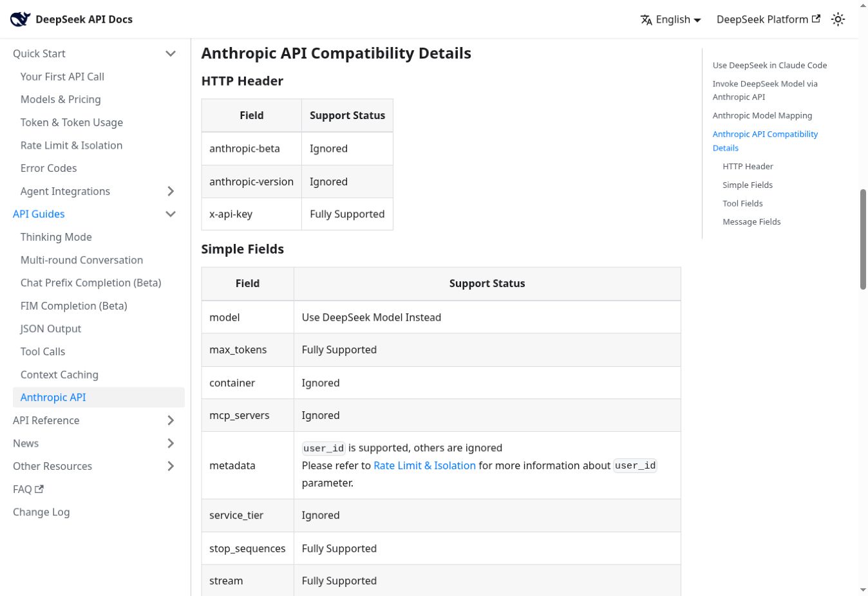Click the page vertical scrollbar thumb
Image resolution: width=868 pixels, height=596 pixels.
[x=863, y=239]
